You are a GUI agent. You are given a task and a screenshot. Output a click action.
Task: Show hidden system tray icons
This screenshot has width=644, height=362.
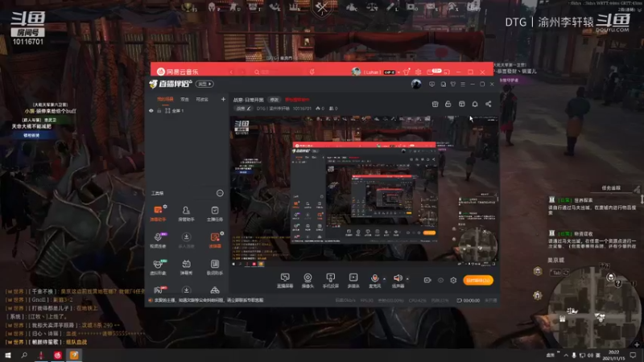[x=566, y=355]
